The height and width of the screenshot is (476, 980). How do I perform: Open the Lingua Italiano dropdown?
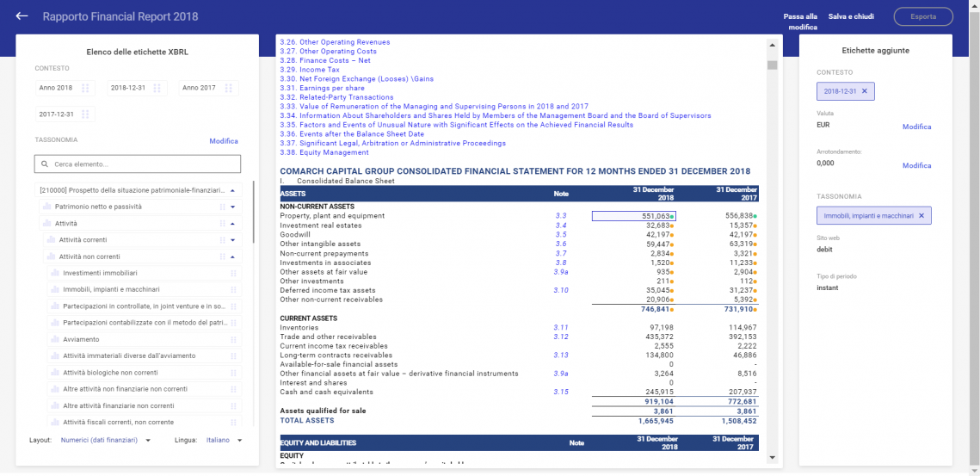225,441
